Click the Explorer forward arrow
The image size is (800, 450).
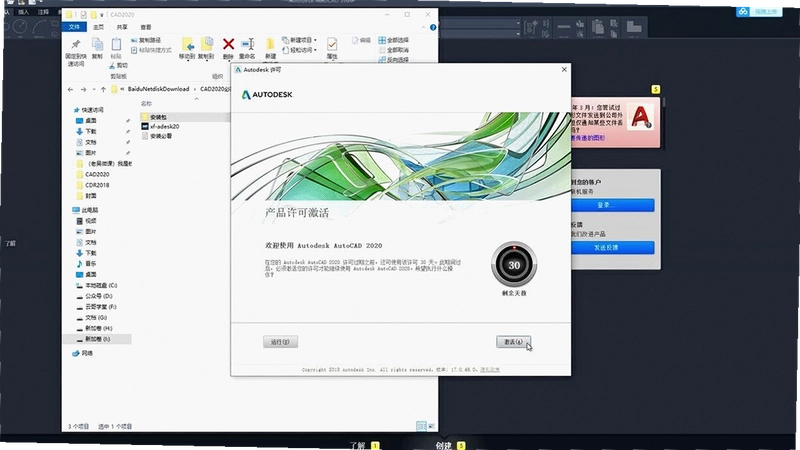(x=83, y=89)
